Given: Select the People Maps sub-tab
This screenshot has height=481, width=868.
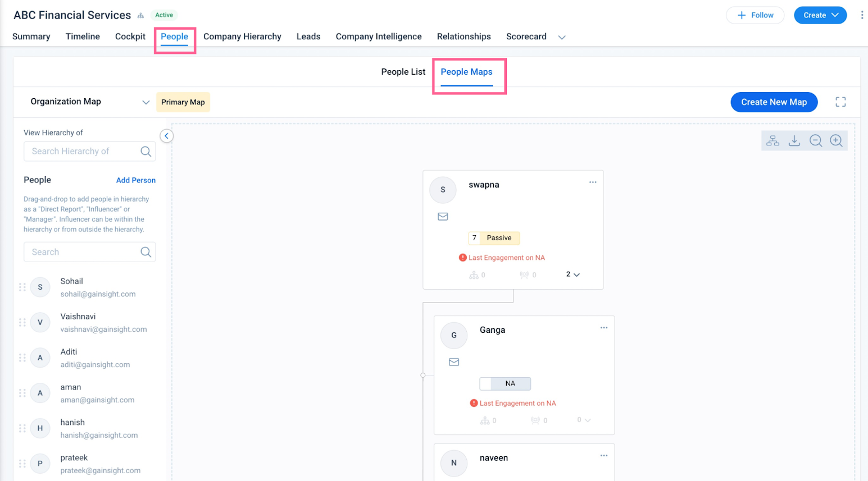Looking at the screenshot, I should 466,72.
